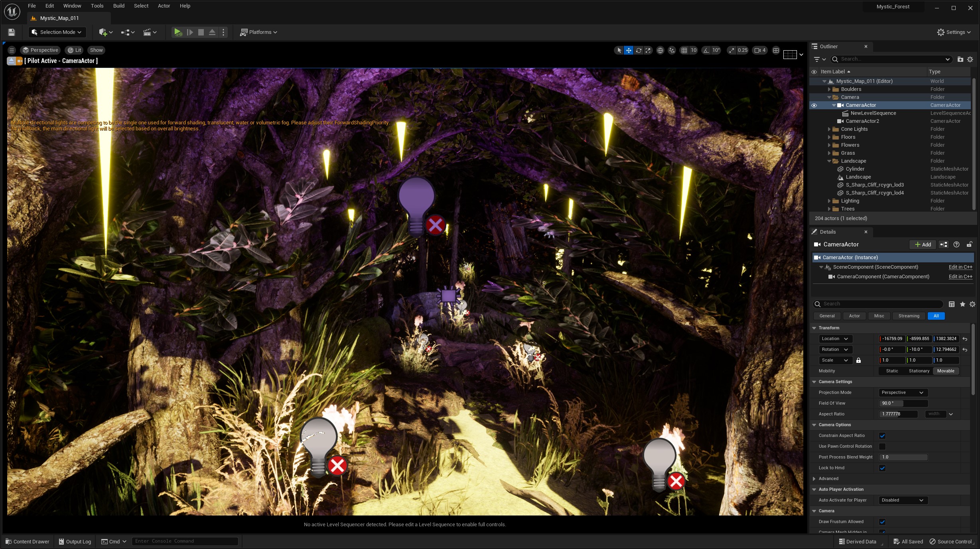Toggle the scale lock icon

(859, 360)
